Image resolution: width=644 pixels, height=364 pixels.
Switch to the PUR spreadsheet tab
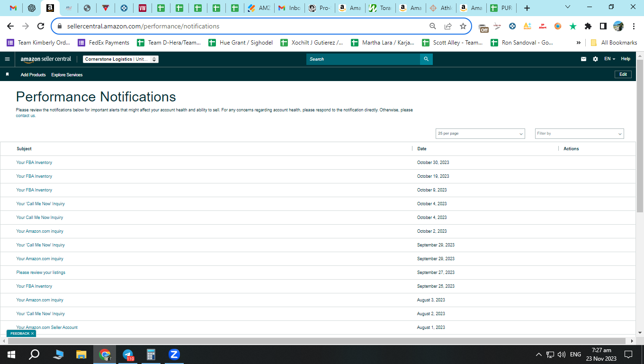coord(501,8)
